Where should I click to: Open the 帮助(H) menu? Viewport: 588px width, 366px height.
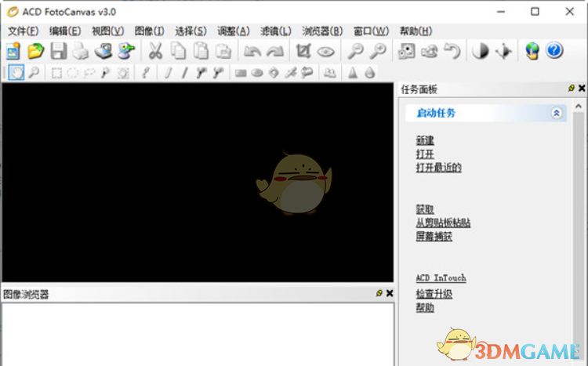(x=416, y=31)
